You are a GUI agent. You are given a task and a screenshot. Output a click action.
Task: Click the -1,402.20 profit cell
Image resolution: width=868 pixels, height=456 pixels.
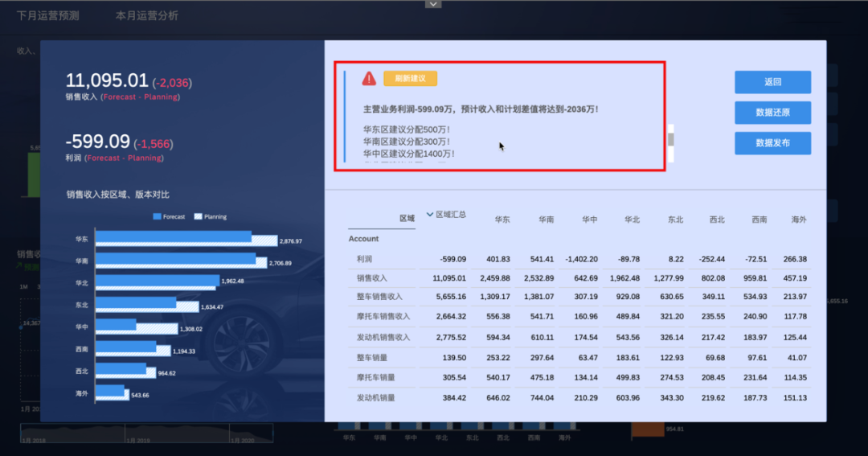581,259
